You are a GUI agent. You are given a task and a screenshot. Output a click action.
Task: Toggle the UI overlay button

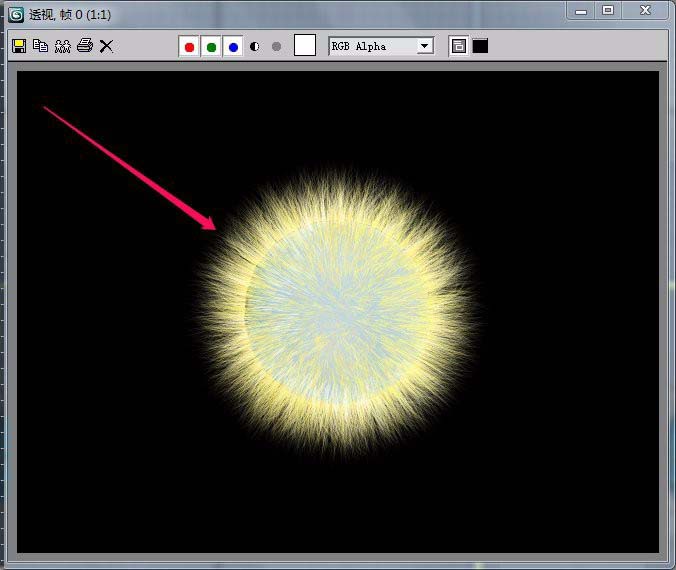tap(459, 46)
